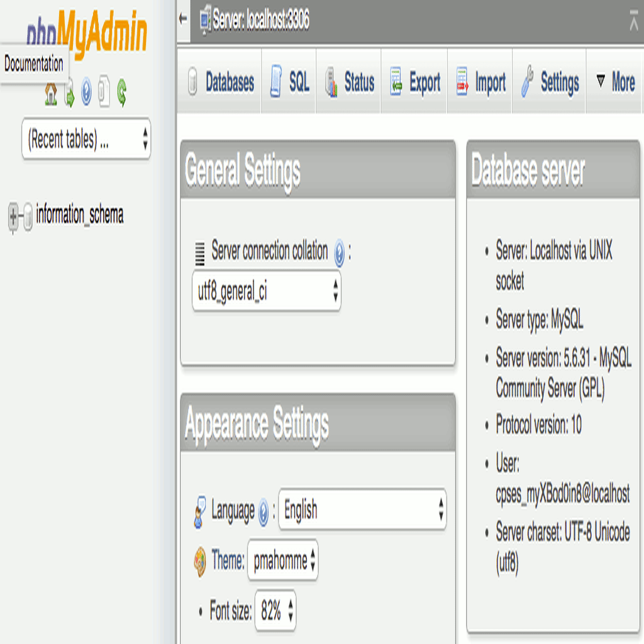Click the 'Server version: 5.6.31' entry
This screenshot has width=644, height=644.
[563, 373]
